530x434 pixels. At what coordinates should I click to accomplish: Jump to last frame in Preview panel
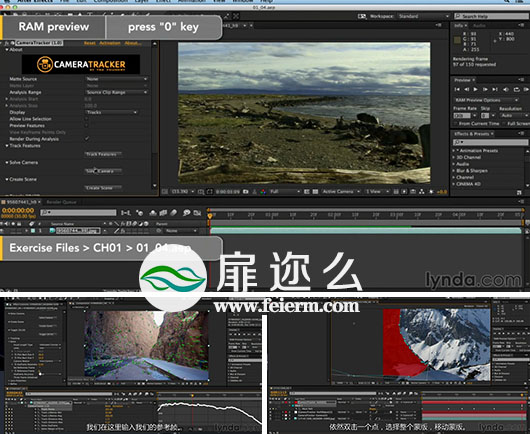(495, 90)
